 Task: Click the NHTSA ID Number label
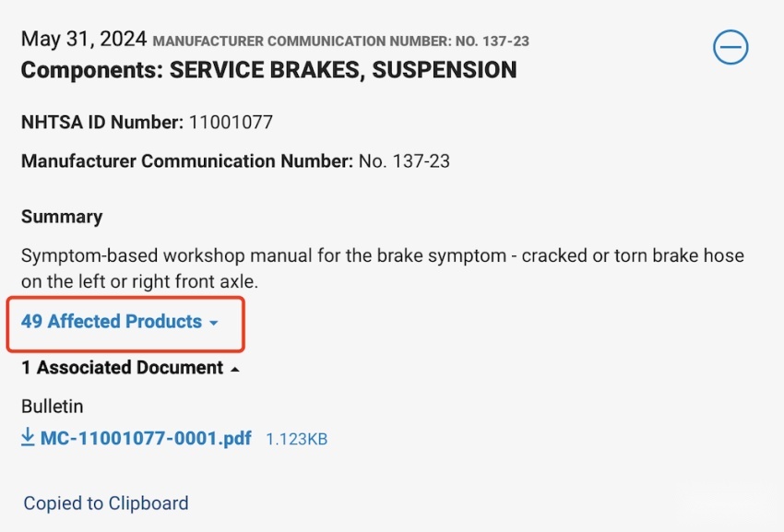coord(101,122)
